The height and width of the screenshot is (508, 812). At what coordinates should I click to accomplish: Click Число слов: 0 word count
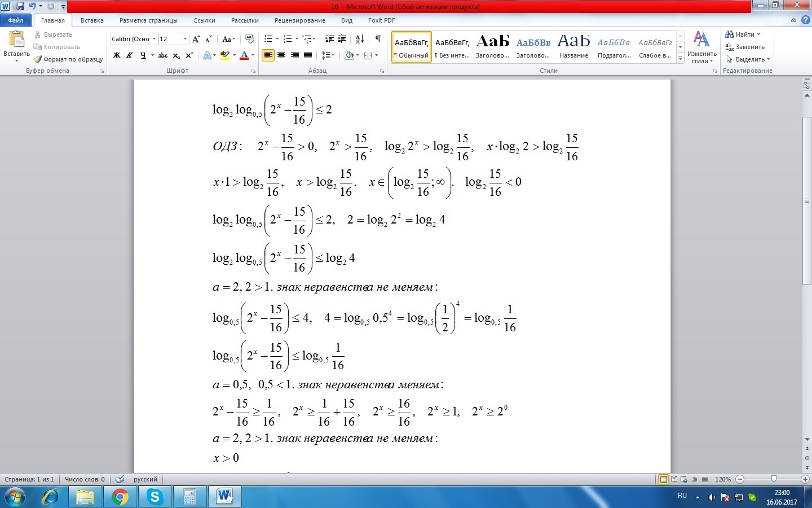click(x=85, y=479)
